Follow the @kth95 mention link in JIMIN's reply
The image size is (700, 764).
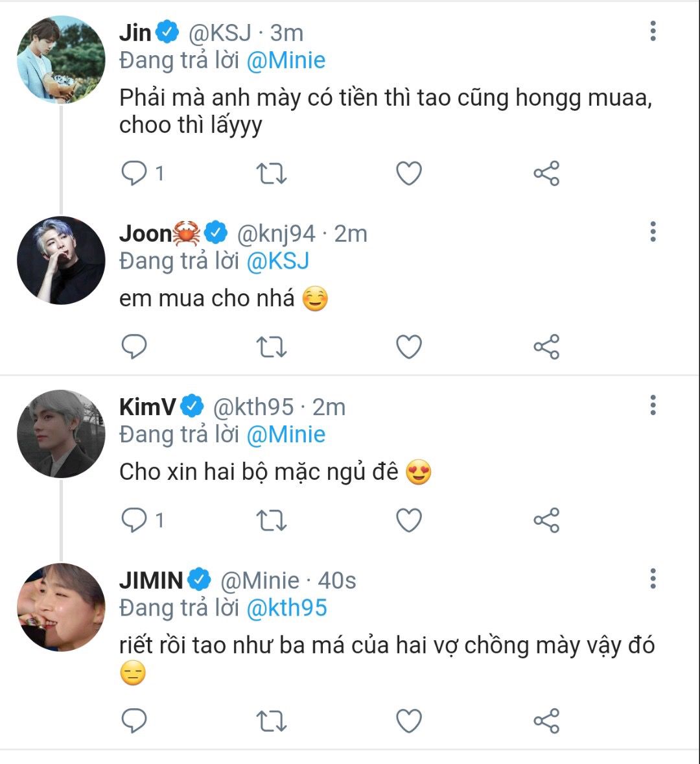tap(288, 608)
